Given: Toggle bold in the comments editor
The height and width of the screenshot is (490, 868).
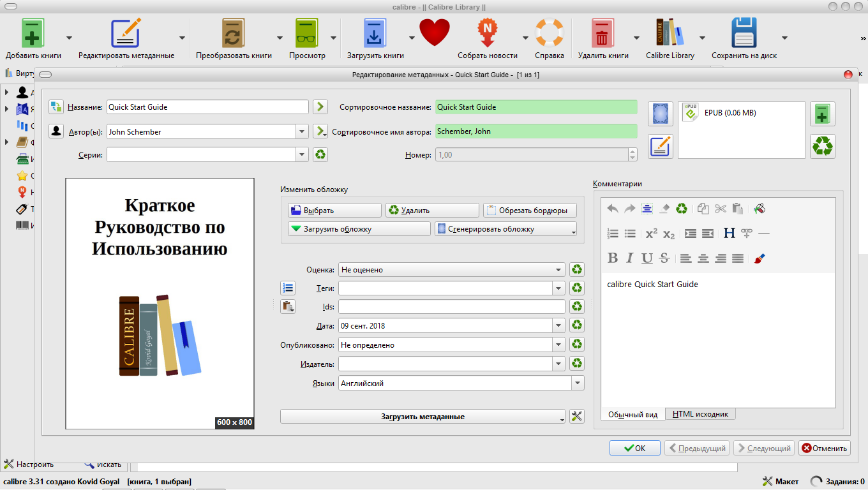Looking at the screenshot, I should [613, 258].
